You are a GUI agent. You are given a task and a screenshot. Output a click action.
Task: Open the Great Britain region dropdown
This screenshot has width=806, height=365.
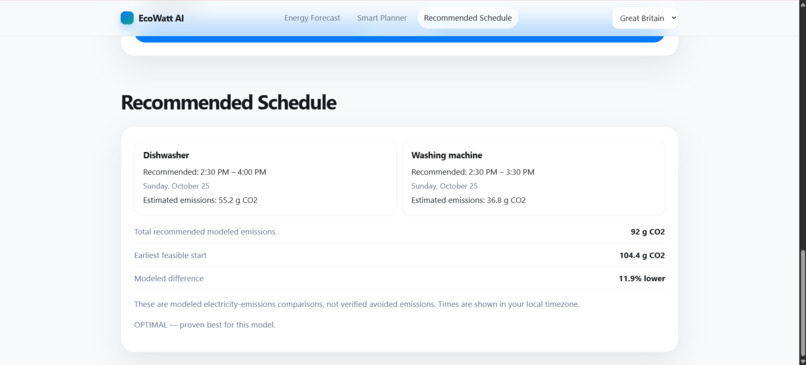coord(645,18)
